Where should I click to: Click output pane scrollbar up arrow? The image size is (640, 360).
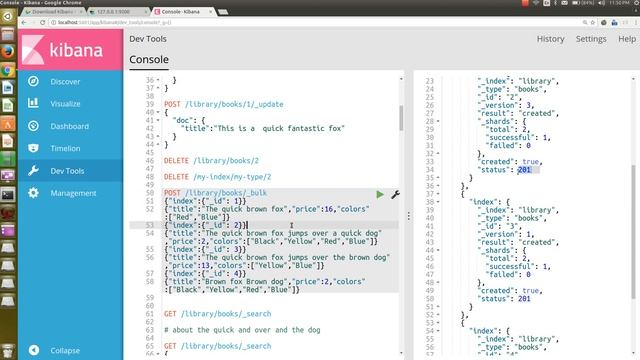(633, 79)
